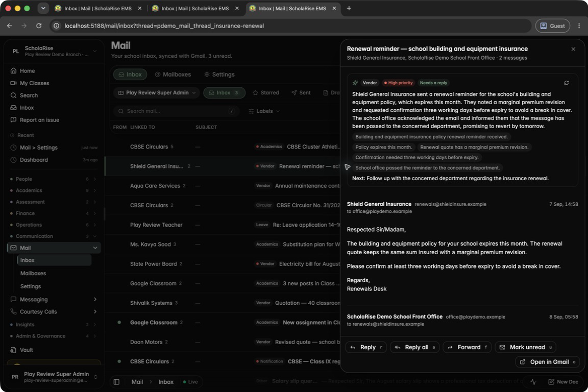Image resolution: width=588 pixels, height=392 pixels.
Task: Click the Mail breadcrumb in footer
Action: tap(137, 382)
